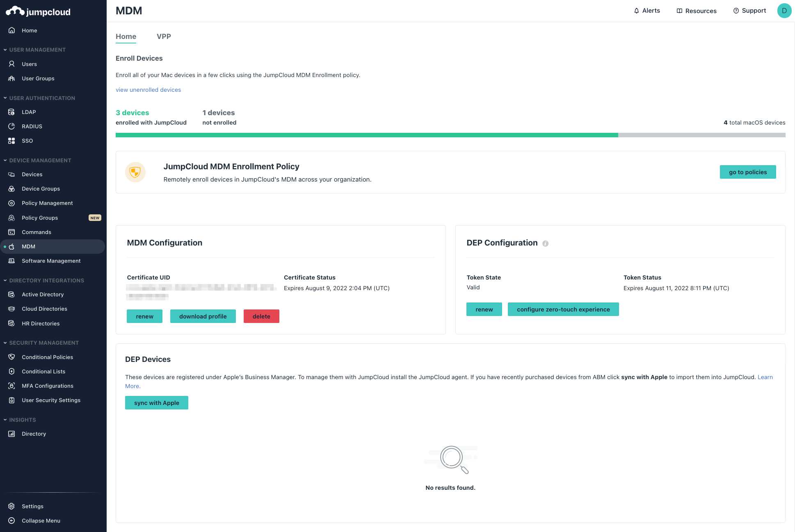Open RADIUS in sidebar
Screen dimensions: 795x532
(32, 126)
